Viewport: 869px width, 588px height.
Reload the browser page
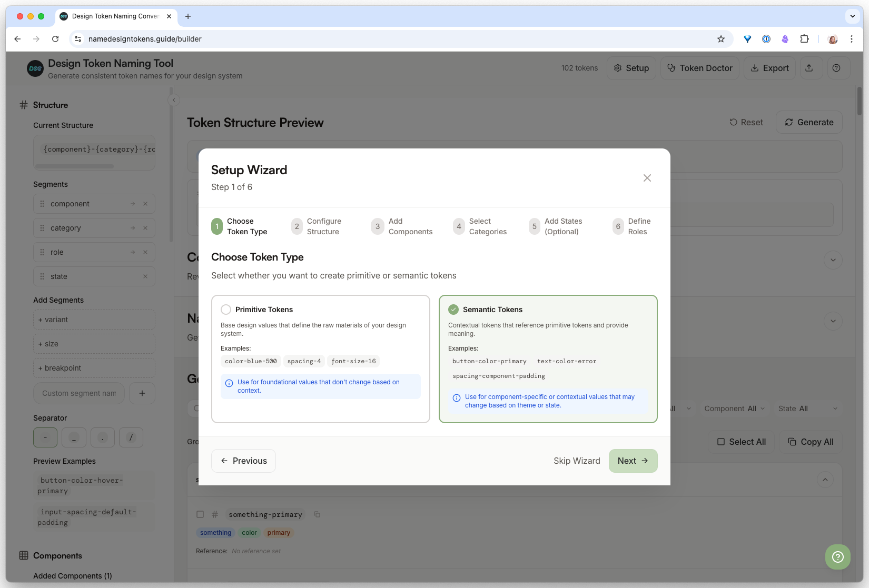[x=55, y=39]
